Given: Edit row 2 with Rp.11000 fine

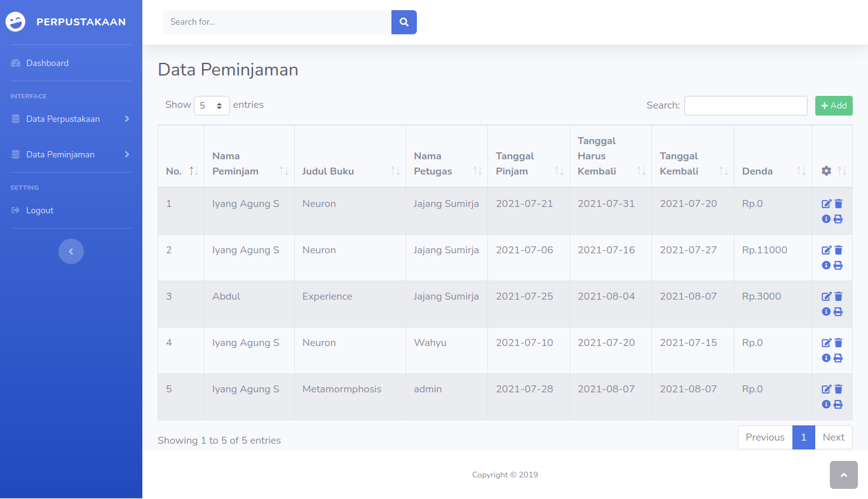Looking at the screenshot, I should (x=826, y=250).
